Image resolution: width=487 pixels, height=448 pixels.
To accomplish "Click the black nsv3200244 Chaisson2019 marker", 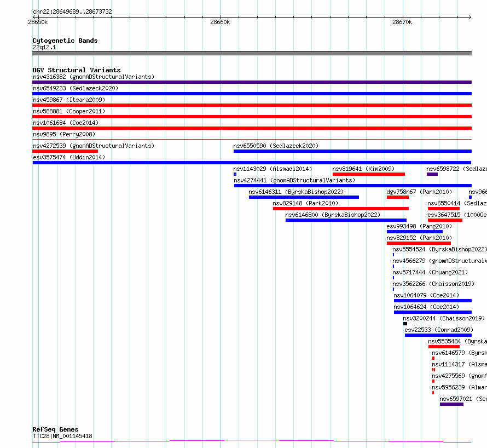I will tap(405, 324).
